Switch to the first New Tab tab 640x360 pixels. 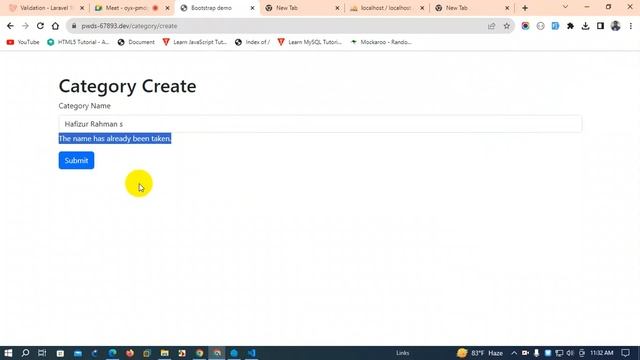pos(301,8)
